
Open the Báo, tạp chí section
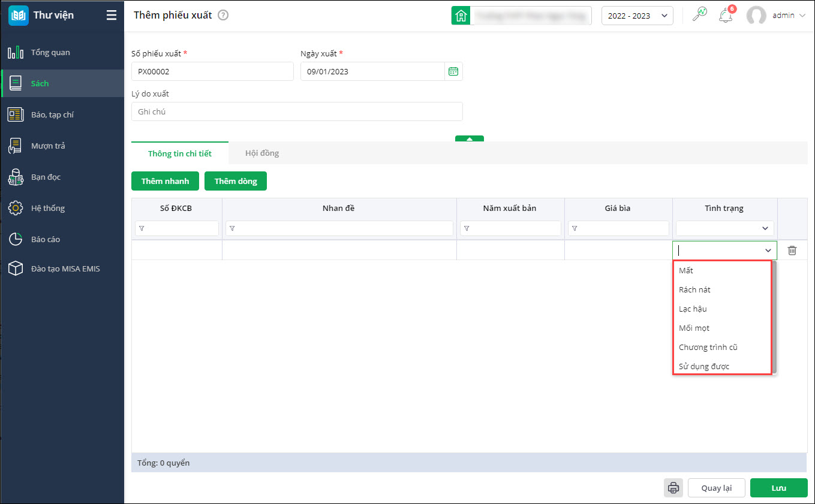pyautogui.click(x=62, y=114)
